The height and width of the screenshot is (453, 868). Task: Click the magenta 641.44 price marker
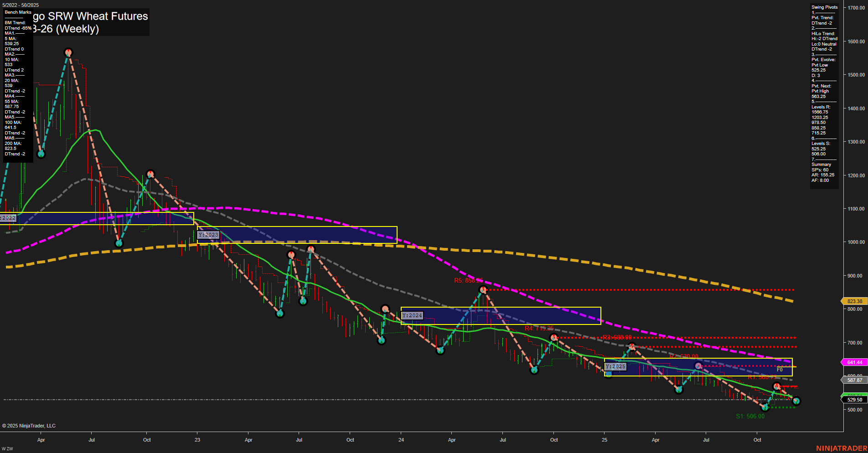pos(854,362)
